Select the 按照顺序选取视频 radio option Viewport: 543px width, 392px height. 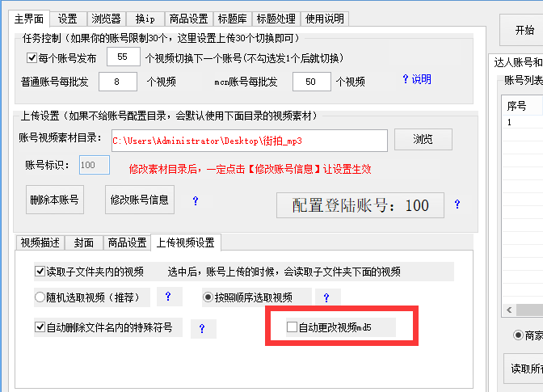tap(208, 297)
